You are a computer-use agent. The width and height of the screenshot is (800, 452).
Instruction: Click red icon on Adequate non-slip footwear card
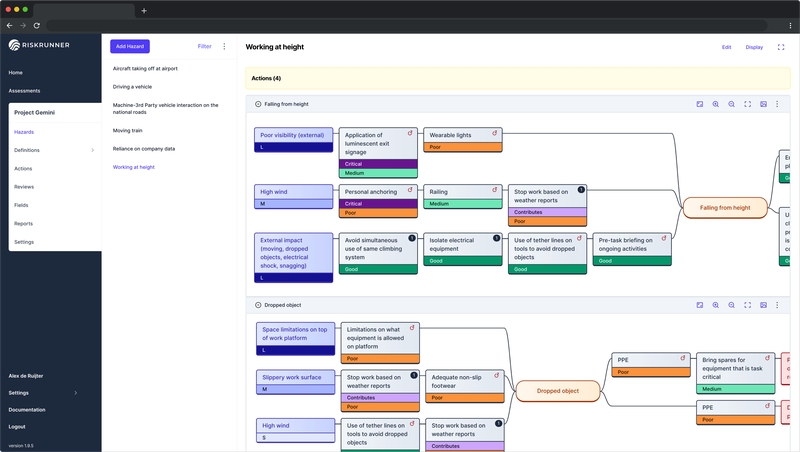[x=496, y=375]
